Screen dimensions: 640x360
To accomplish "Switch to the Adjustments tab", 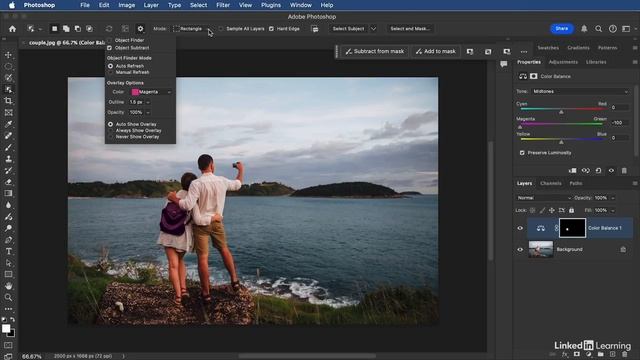I will pos(563,62).
